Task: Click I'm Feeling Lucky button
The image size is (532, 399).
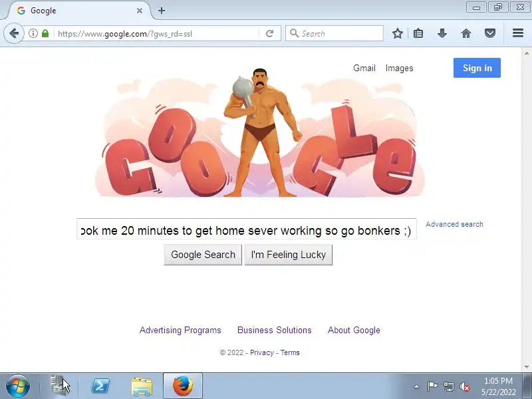Action: [289, 255]
